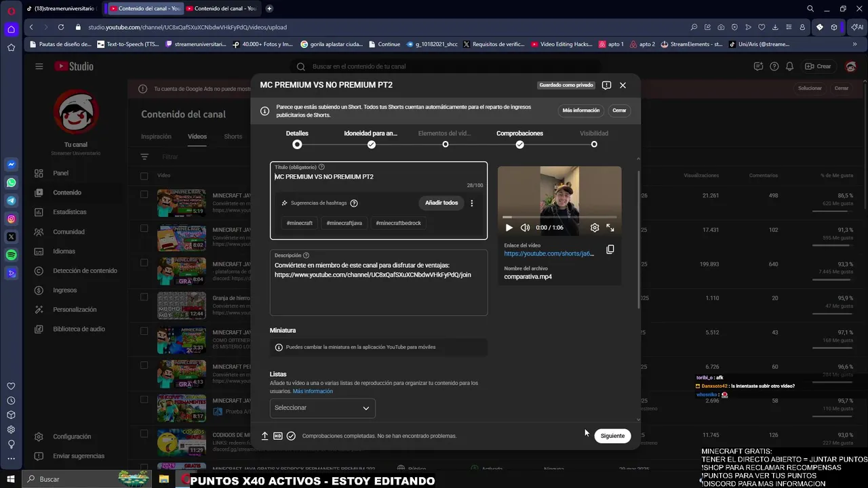Click the video preview progress bar
The height and width of the screenshot is (488, 868).
[559, 217]
